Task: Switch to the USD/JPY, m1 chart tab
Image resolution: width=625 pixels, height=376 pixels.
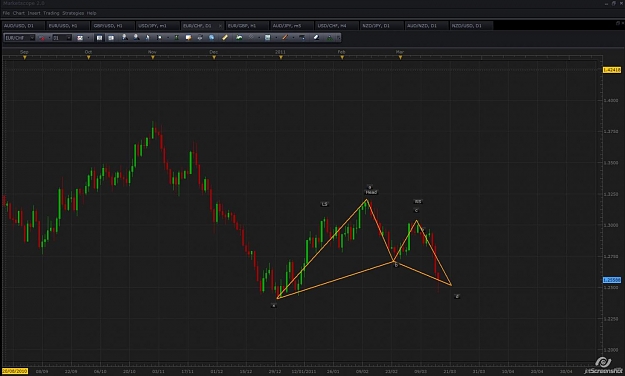Action: [157, 26]
